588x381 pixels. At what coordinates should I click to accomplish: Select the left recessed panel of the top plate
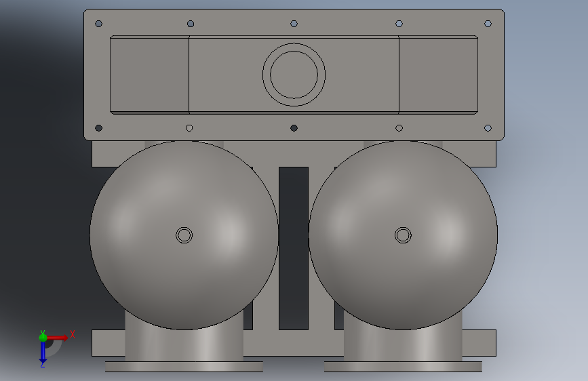(150, 75)
